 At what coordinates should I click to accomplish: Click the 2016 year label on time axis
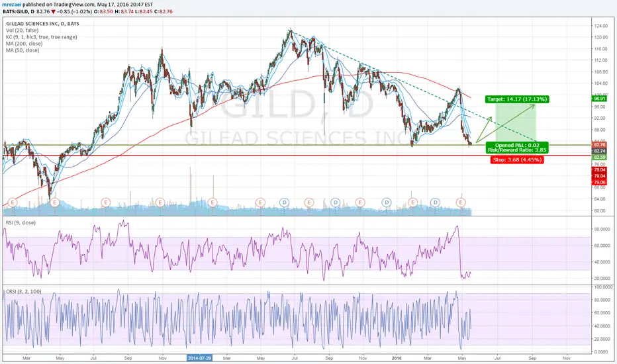pos(397,359)
